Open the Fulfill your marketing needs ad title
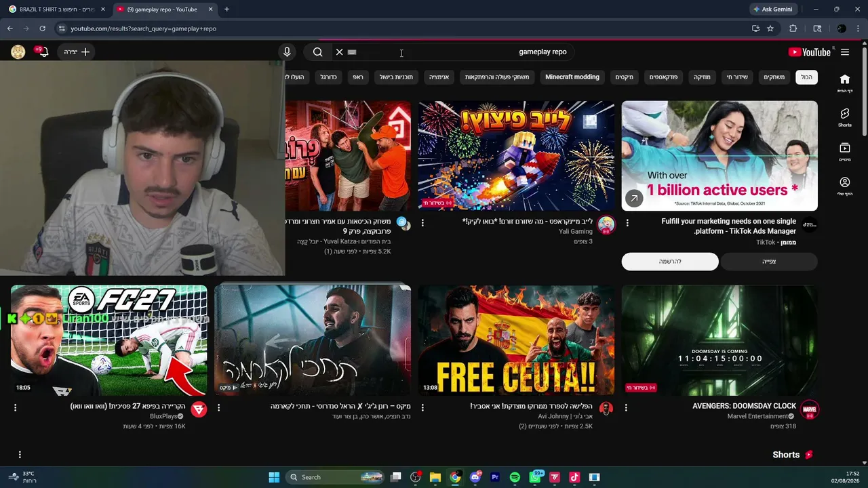The height and width of the screenshot is (488, 868). click(x=729, y=226)
